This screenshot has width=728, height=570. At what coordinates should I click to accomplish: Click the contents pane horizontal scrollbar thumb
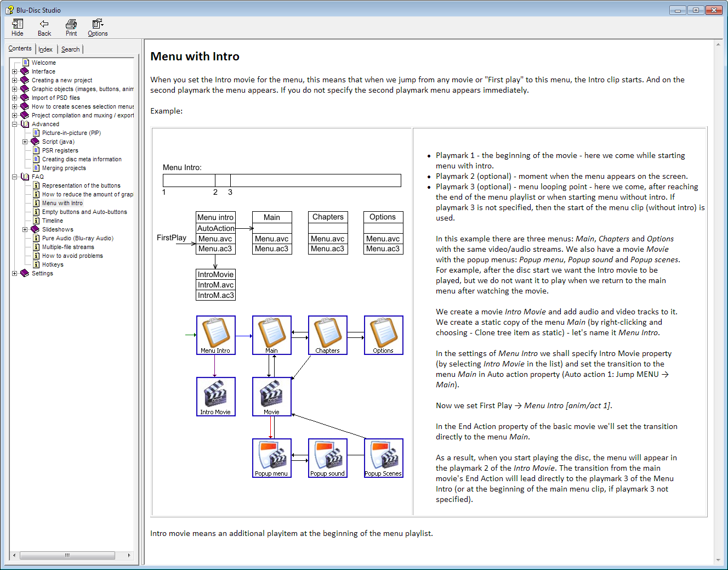pos(67,555)
